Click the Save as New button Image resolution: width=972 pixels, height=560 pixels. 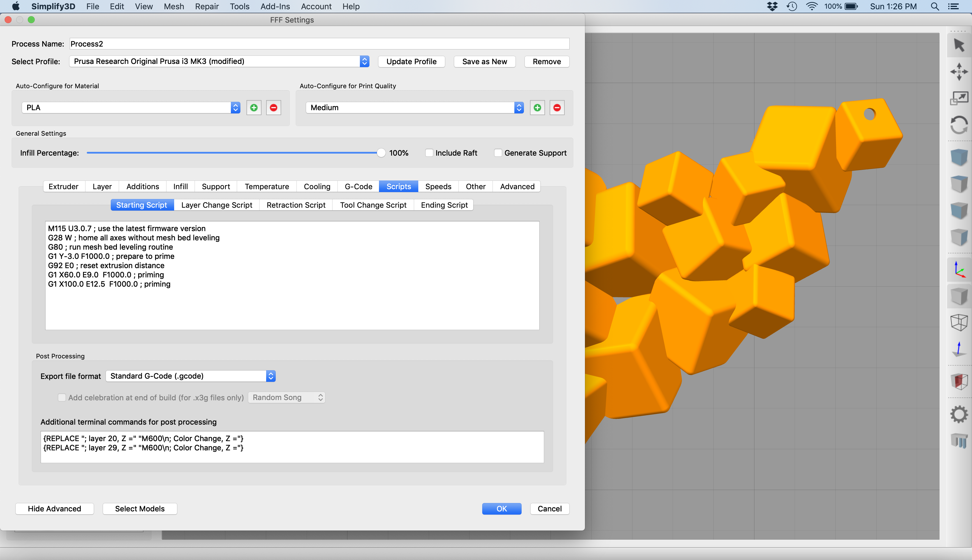tap(484, 62)
